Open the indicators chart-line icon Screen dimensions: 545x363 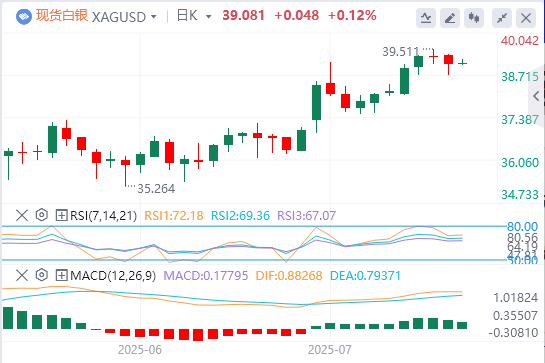click(x=426, y=18)
